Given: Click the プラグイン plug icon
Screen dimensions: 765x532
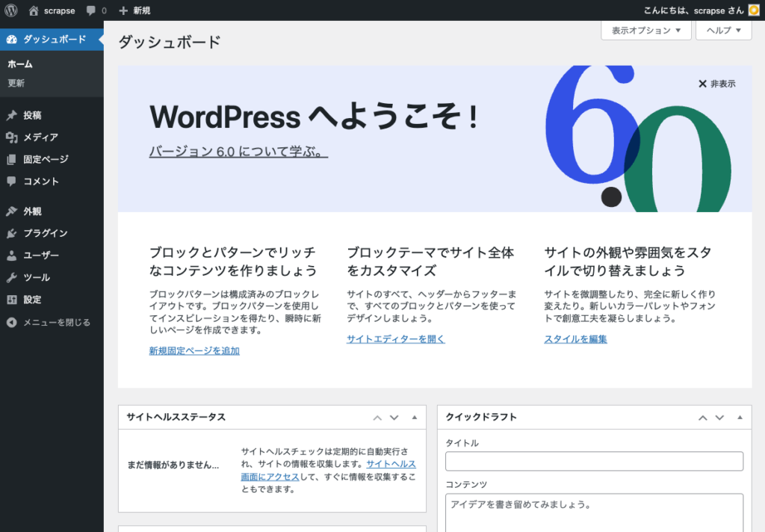Looking at the screenshot, I should [12, 233].
